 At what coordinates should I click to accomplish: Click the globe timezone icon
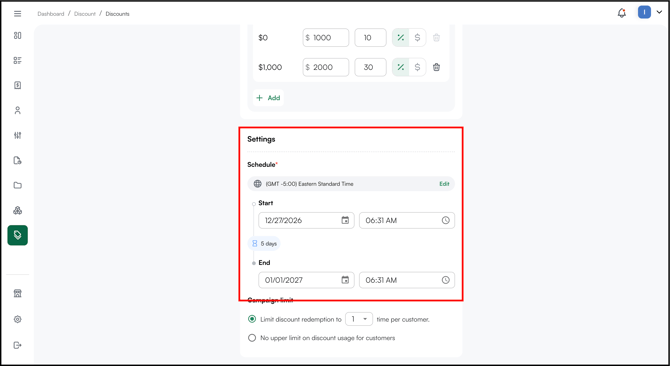(258, 184)
